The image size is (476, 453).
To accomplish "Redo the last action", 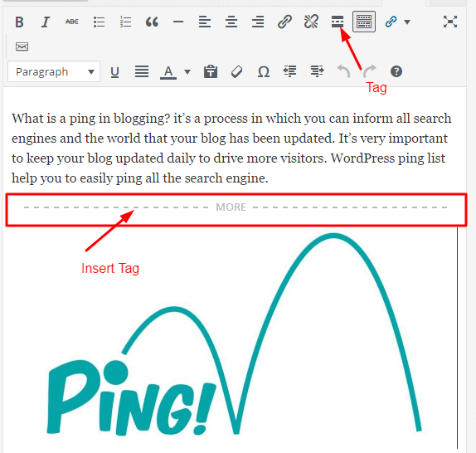I will tap(370, 71).
